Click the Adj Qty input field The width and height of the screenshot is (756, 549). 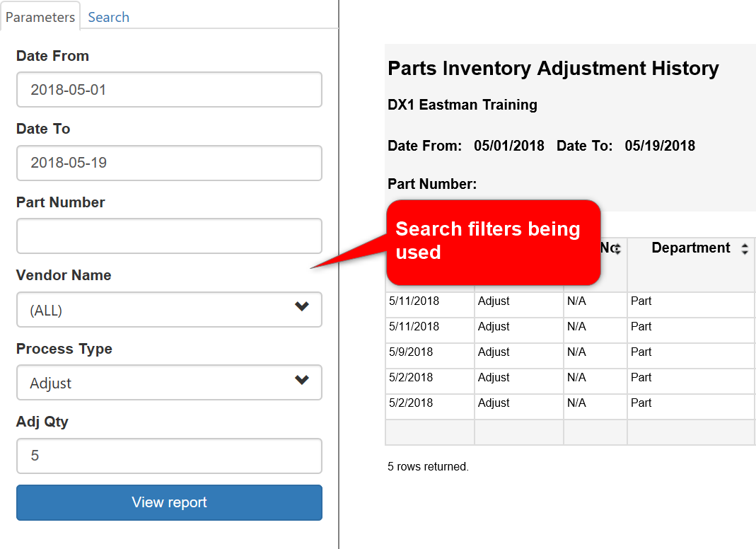(x=169, y=456)
